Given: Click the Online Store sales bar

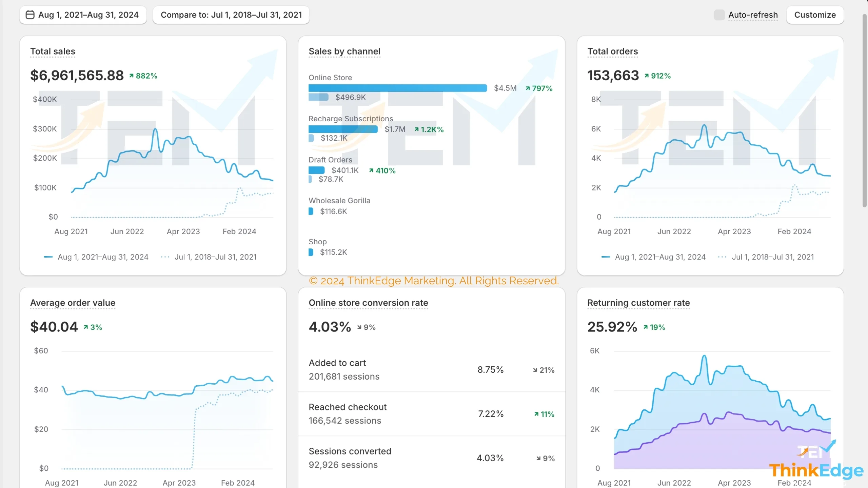Looking at the screenshot, I should click(x=397, y=88).
